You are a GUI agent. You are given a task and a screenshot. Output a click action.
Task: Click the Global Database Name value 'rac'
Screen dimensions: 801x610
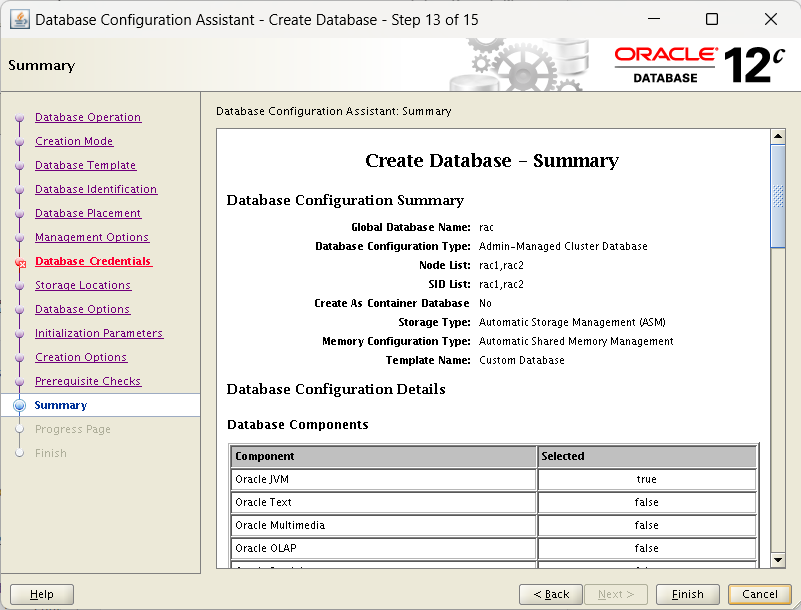coord(486,227)
